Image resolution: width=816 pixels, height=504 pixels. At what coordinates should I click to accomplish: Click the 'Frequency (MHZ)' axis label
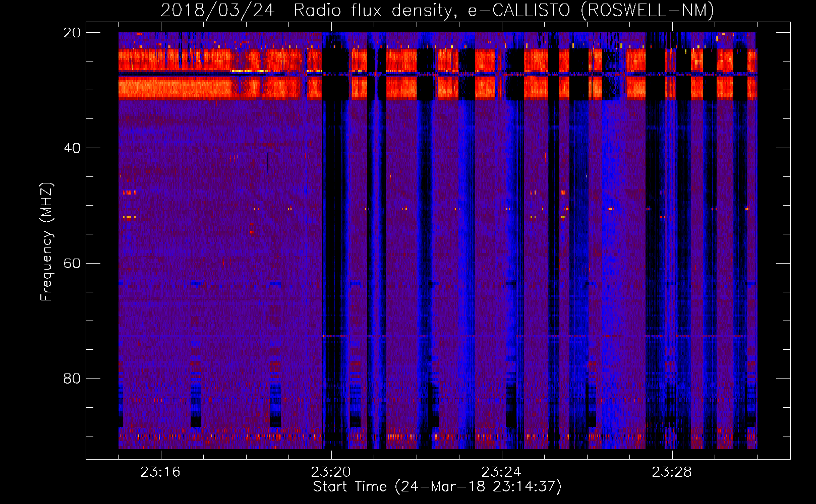click(x=46, y=242)
